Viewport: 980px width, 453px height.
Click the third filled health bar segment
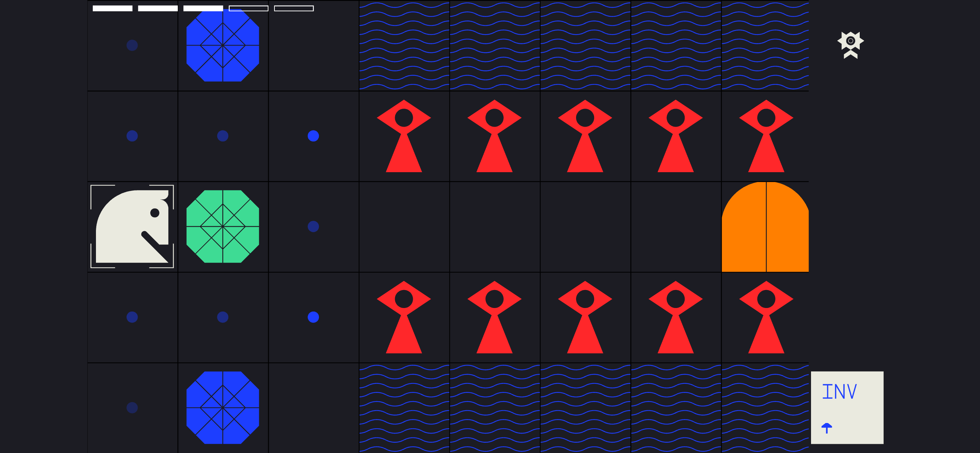pyautogui.click(x=203, y=8)
